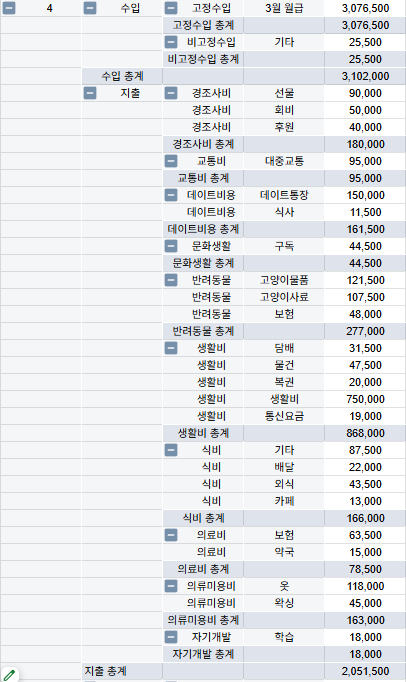The width and height of the screenshot is (406, 682).
Task: Select the 고양이사료 item cell
Action: (284, 297)
